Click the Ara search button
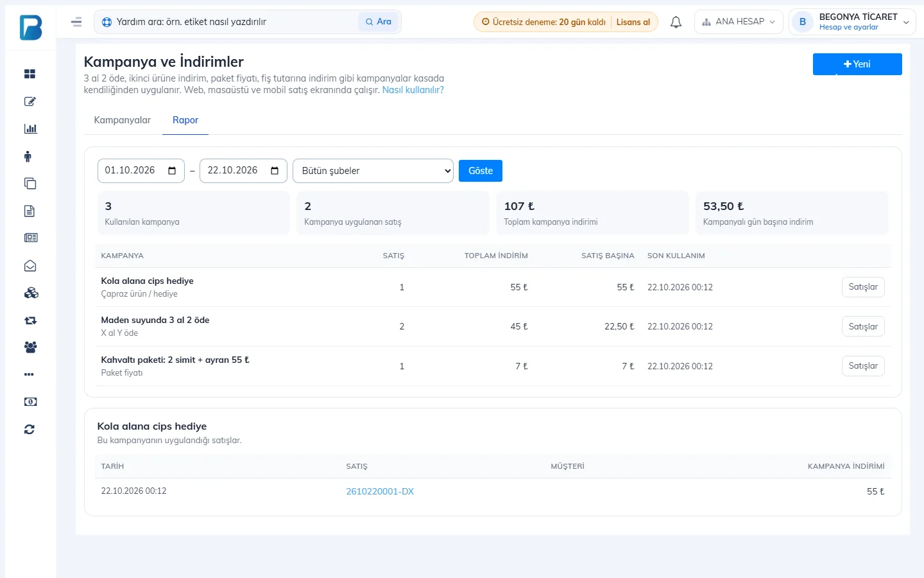The width and height of the screenshot is (924, 578). click(379, 22)
